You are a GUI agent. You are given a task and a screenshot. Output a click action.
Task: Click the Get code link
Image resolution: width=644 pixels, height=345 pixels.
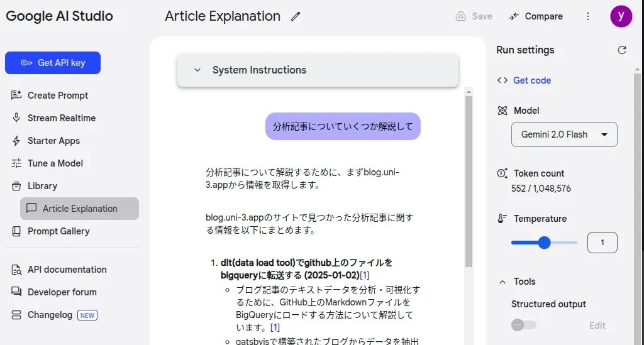click(532, 80)
